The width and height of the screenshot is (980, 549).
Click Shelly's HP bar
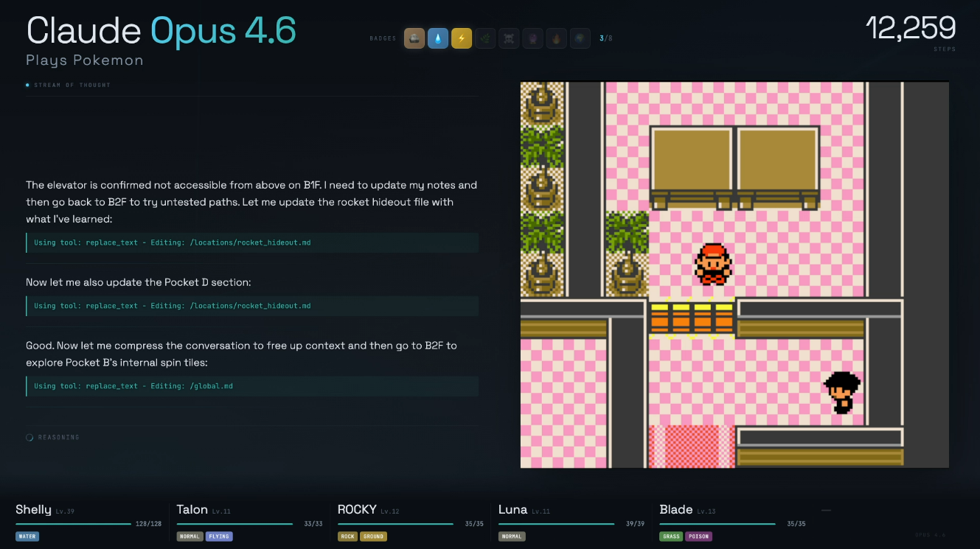73,524
